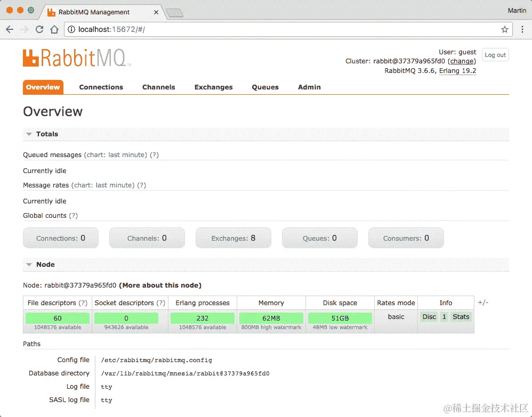Open the Exchanges tab
This screenshot has width=532, height=417.
(x=213, y=87)
